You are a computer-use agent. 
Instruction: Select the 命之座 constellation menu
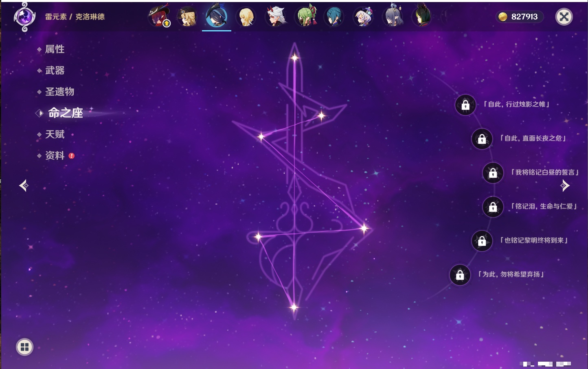[x=65, y=113]
